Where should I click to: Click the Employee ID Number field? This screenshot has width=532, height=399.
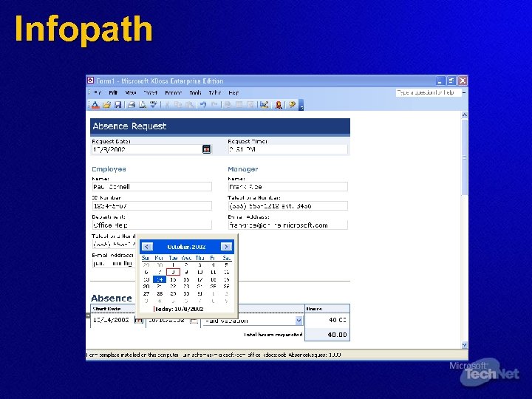(152, 206)
